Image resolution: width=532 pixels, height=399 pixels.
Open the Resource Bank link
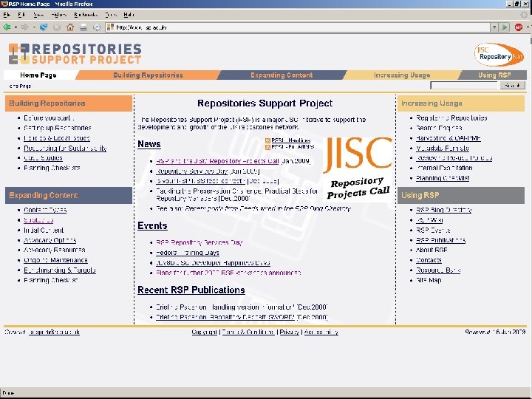pyautogui.click(x=438, y=270)
